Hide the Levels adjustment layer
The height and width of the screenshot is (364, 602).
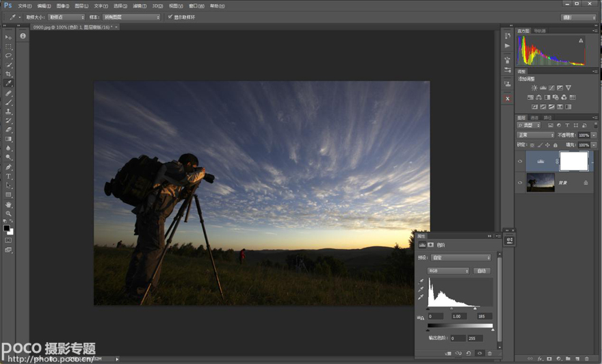pos(520,161)
